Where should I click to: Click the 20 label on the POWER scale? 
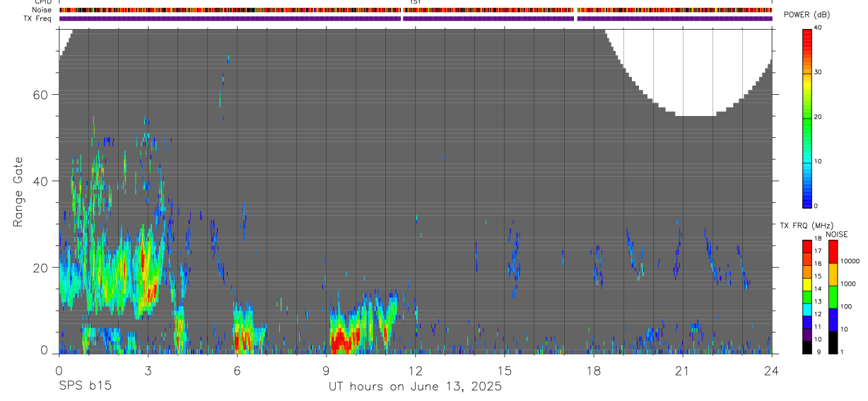(x=818, y=117)
